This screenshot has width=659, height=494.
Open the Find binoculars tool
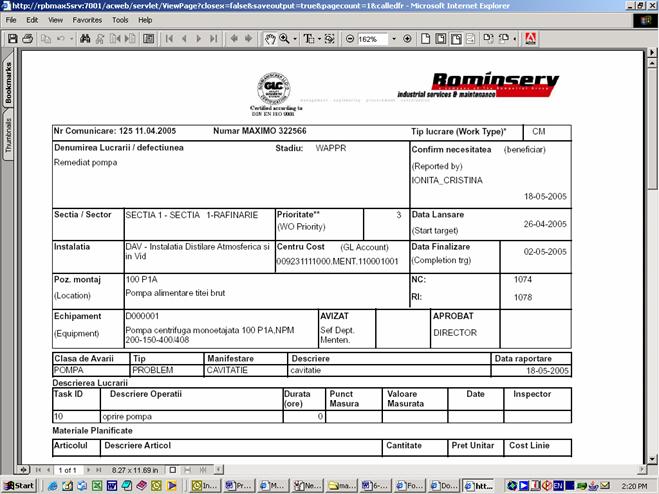pos(85,39)
